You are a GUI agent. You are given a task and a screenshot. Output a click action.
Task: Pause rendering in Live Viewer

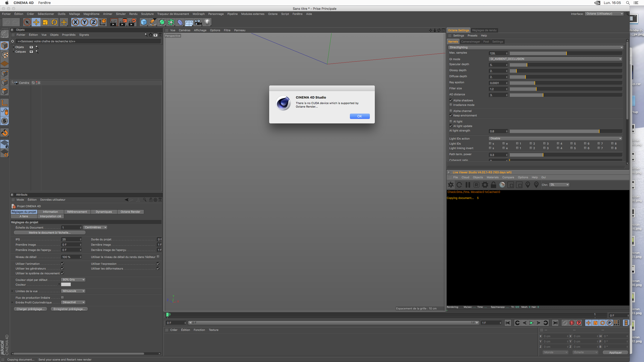click(x=468, y=185)
